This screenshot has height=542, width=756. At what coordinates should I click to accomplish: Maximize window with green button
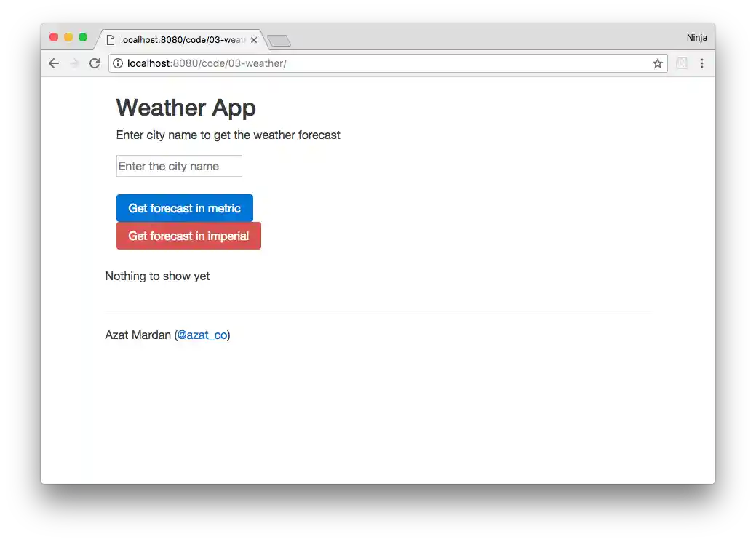tap(83, 37)
